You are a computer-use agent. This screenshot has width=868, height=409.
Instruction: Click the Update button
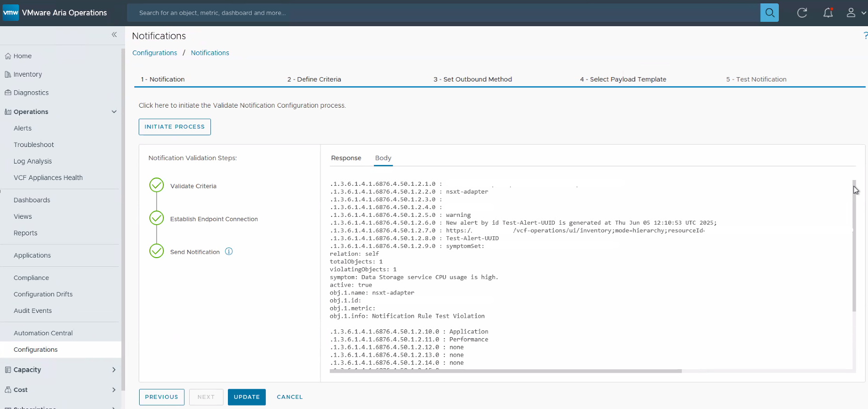pyautogui.click(x=246, y=397)
